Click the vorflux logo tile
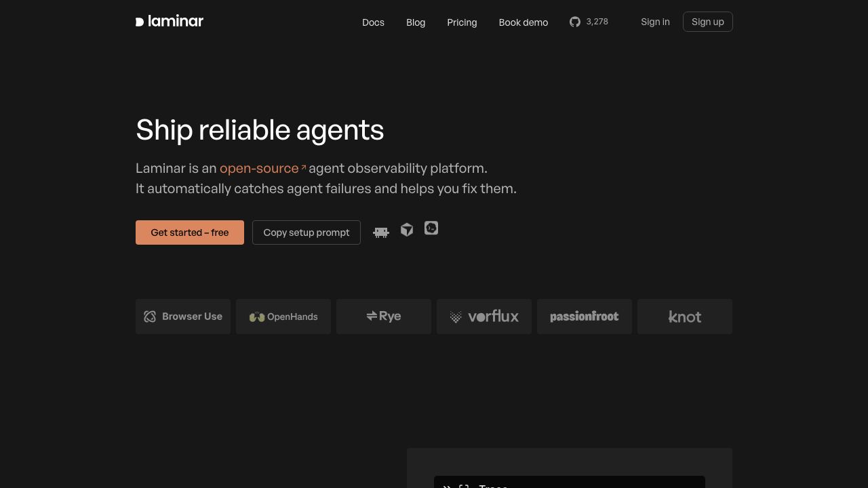 coord(484,317)
